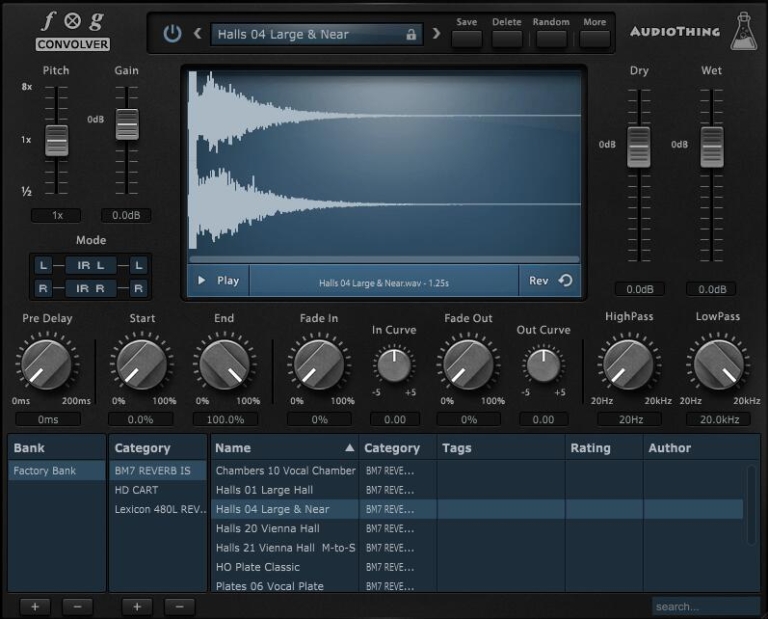This screenshot has width=768, height=619.
Task: Remove bank with the minus button
Action: pyautogui.click(x=77, y=606)
